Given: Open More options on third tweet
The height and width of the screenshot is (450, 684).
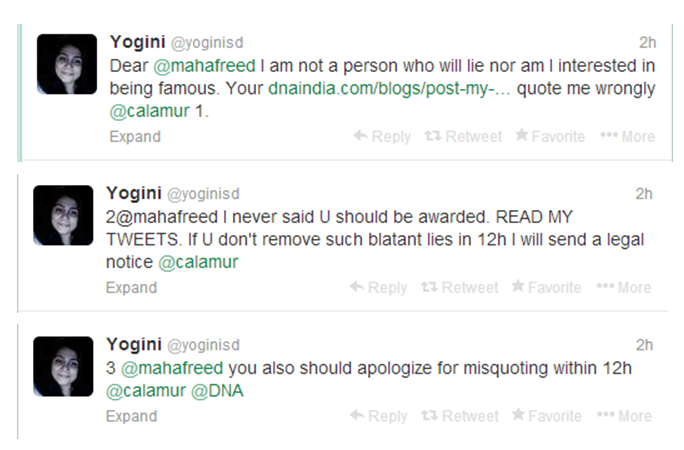Looking at the screenshot, I should [624, 416].
